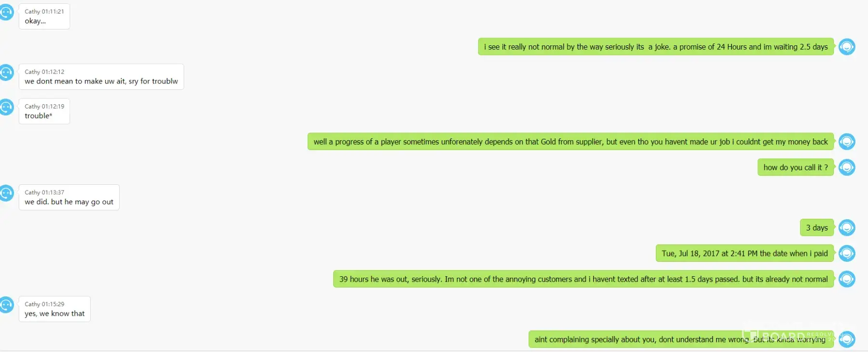
Task: Click user avatar next to '39 hours he was out' message
Action: click(847, 279)
